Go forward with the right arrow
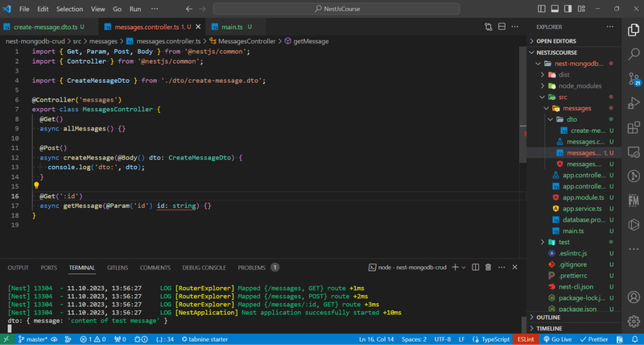 click(202, 9)
